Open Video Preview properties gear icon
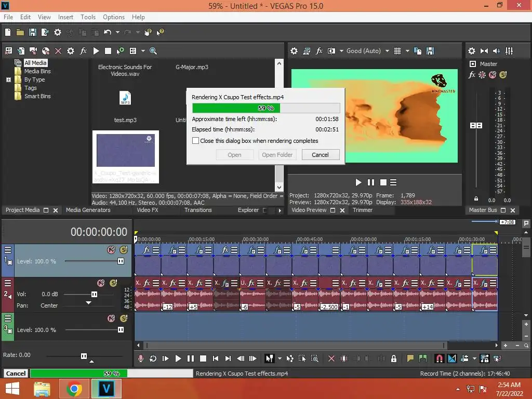This screenshot has width=532, height=399. (294, 51)
